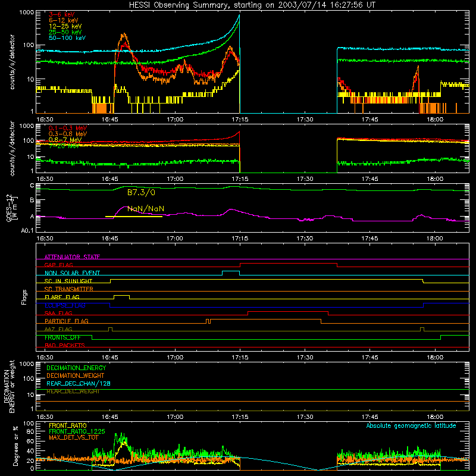Click the HESSI Observing Summary title text
The width and height of the screenshot is (476, 476).
coord(252,5)
